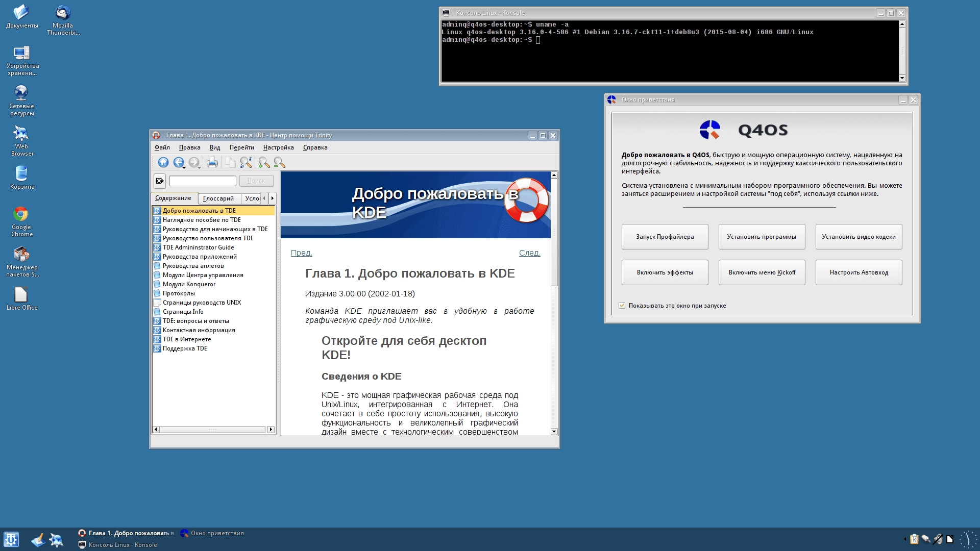Viewport: 980px width, 551px height.
Task: Open the Правка menu
Action: click(x=189, y=147)
